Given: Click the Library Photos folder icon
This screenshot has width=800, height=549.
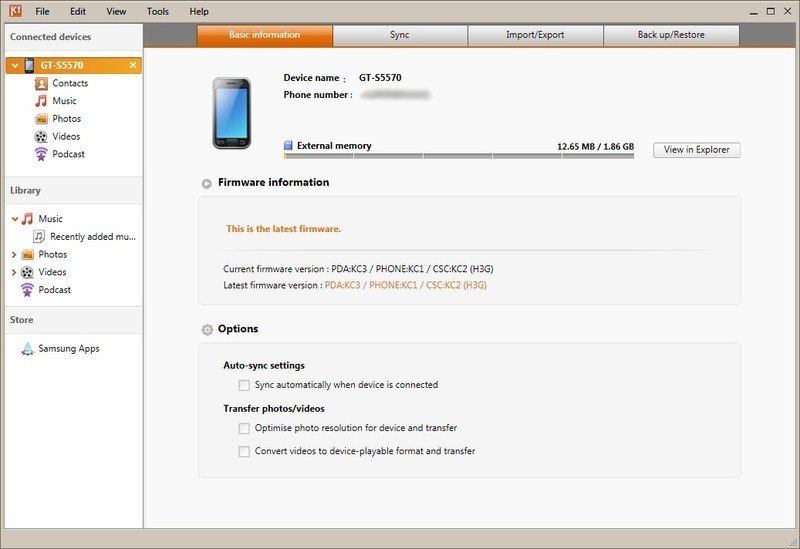Looking at the screenshot, I should (27, 255).
